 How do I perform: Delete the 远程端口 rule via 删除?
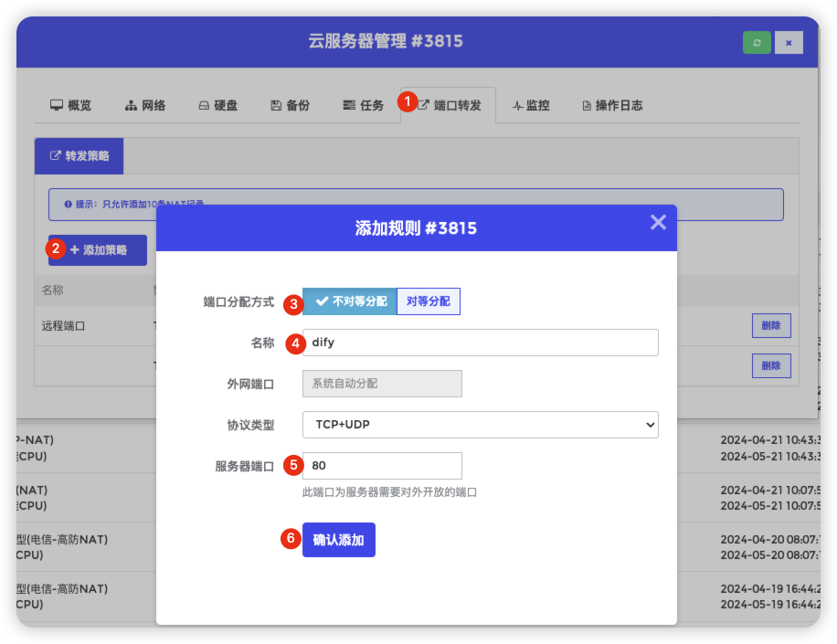771,325
